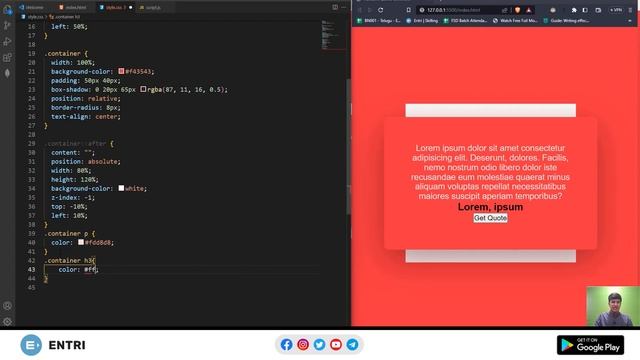Click the code minimap
This screenshot has width=640, height=360.
[x=333, y=35]
